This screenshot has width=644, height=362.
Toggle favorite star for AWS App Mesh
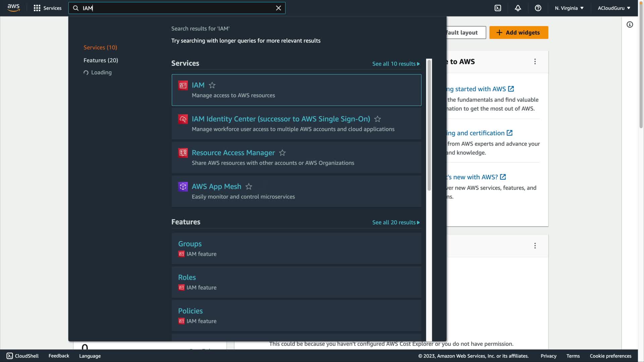(249, 187)
